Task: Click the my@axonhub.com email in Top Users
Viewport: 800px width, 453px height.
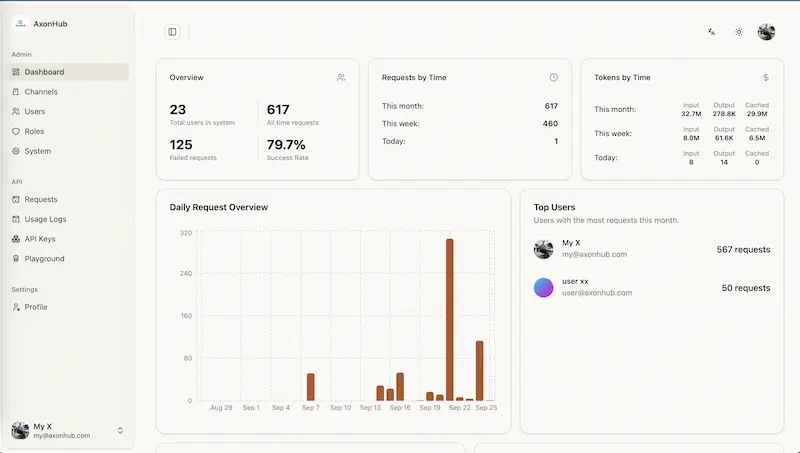Action: pos(594,254)
